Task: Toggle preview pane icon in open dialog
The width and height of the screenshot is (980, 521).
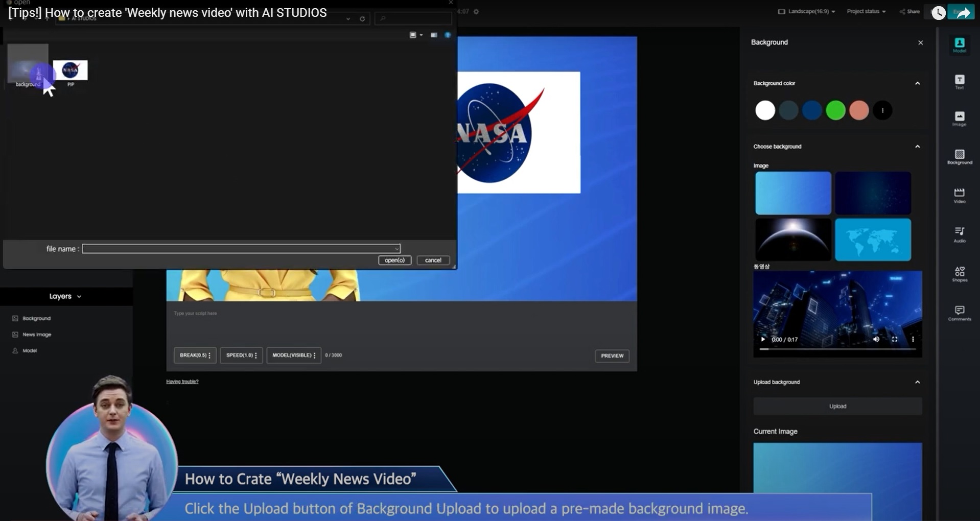Action: (434, 35)
